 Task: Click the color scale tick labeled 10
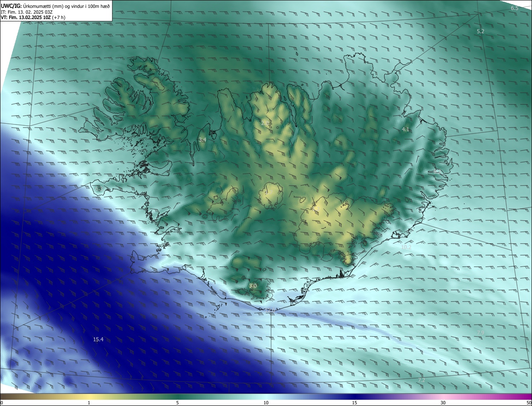[x=266, y=403]
